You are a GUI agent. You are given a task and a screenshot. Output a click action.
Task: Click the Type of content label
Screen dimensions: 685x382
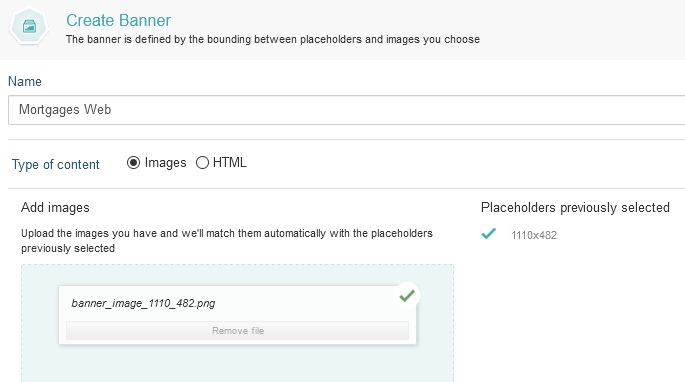55,164
